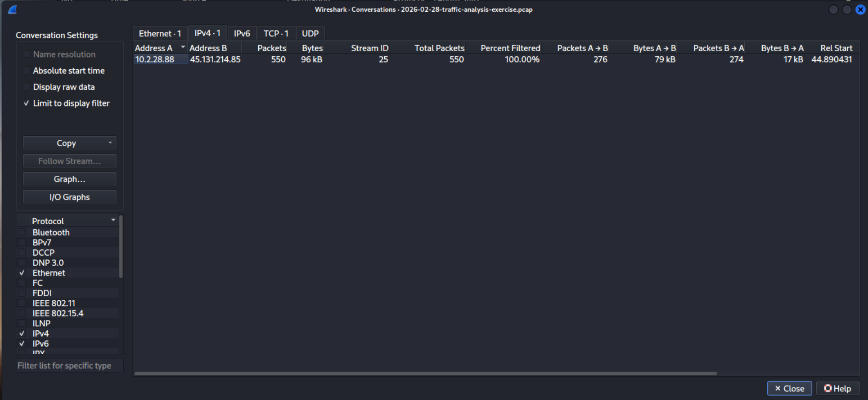The height and width of the screenshot is (400, 868).
Task: Uncheck the Ethernet protocol checkbox
Action: 22,273
